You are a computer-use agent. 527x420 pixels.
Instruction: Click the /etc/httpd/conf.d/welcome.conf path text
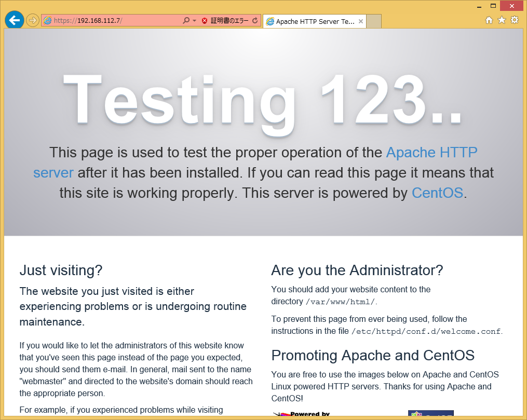coord(426,332)
